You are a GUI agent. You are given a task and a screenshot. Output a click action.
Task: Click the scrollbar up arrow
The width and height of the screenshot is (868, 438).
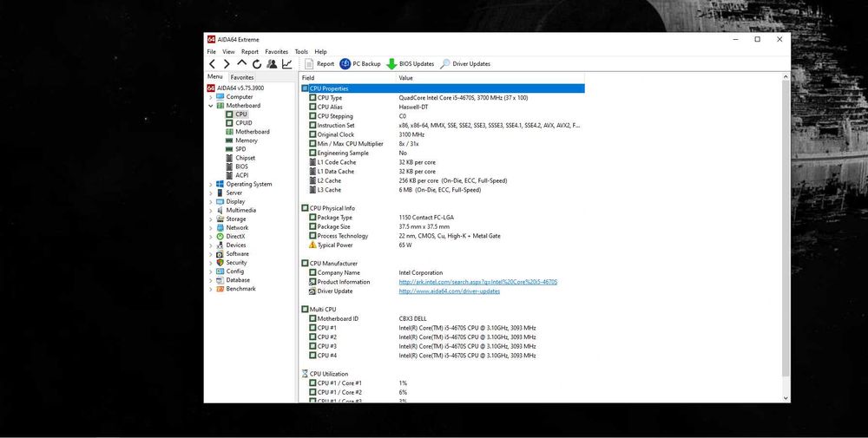click(x=786, y=76)
